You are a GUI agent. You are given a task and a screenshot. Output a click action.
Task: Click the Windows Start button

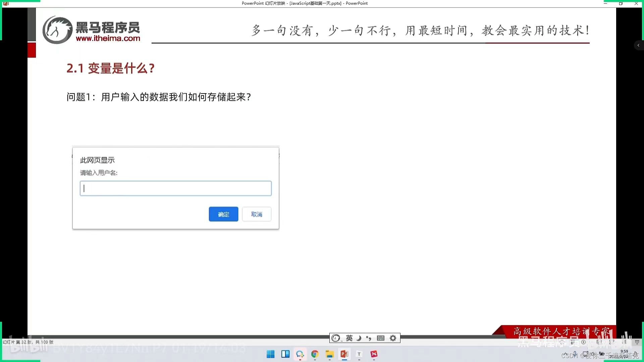tap(270, 354)
